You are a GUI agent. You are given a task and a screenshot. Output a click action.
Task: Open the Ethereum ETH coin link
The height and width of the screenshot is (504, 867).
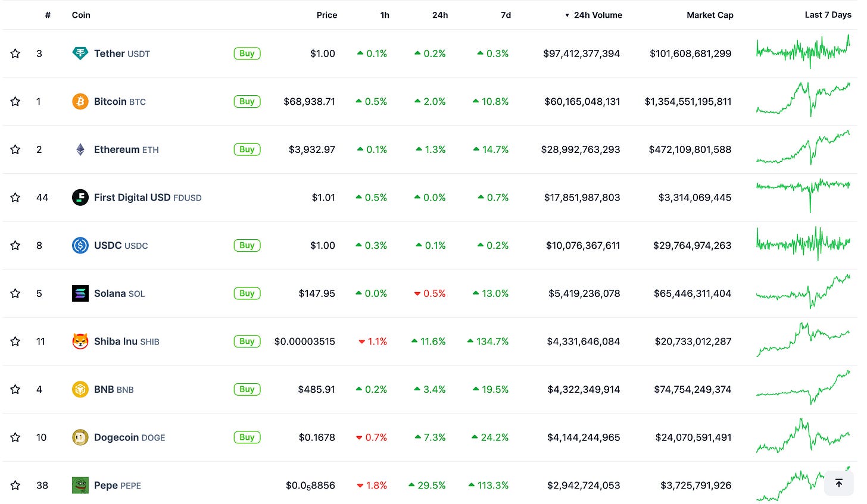pyautogui.click(x=126, y=149)
